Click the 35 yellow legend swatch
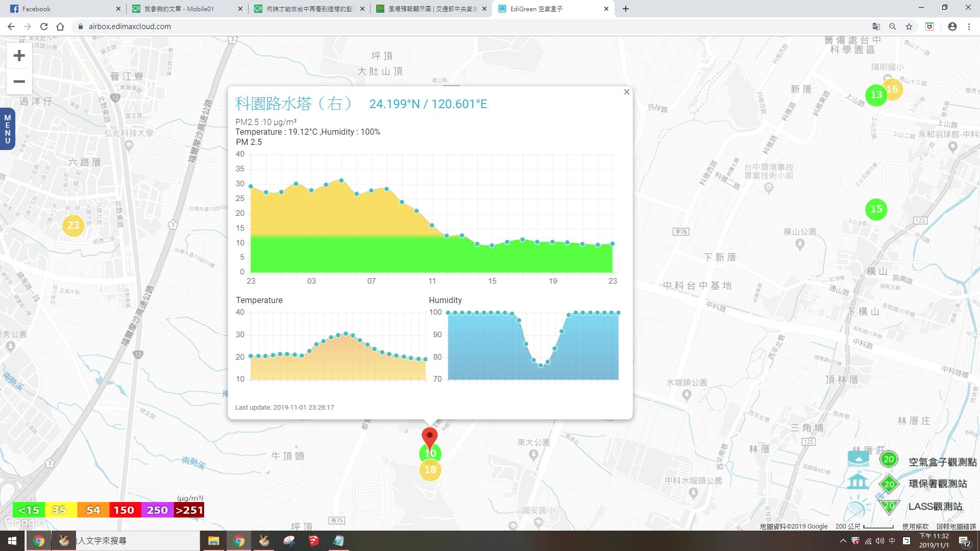Screen dimensions: 980x551 click(x=61, y=510)
